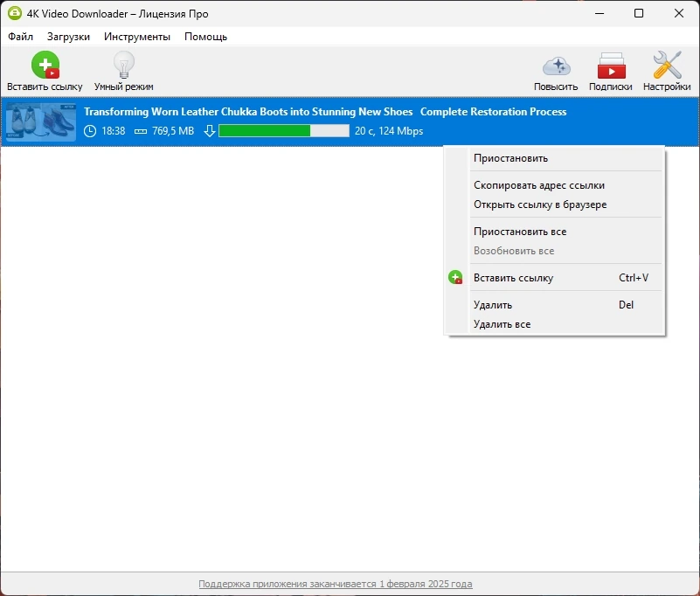Click the 4K Video Downloader title bar app icon
The height and width of the screenshot is (596, 700).
click(14, 13)
